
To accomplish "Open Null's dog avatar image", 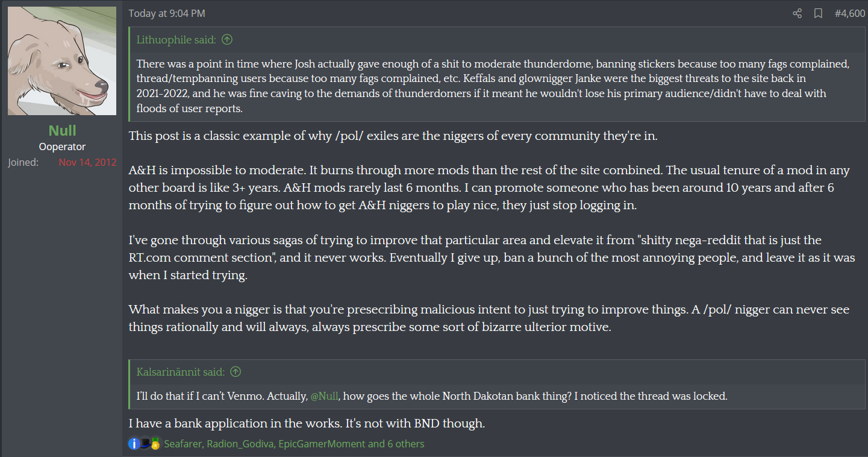I will click(62, 61).
